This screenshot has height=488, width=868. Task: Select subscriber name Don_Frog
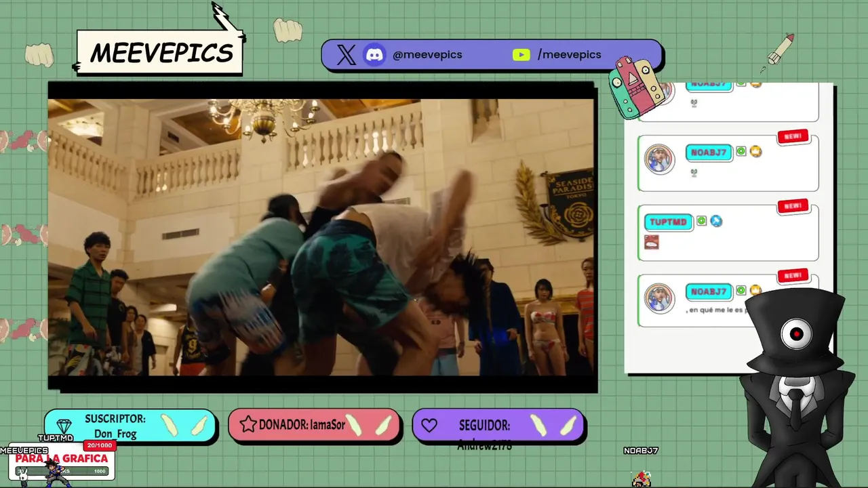coord(115,434)
